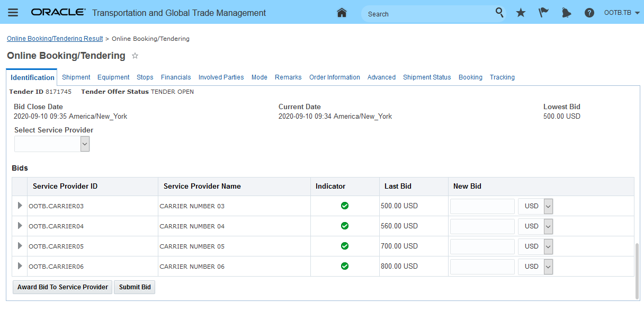Click the Submit Bid button
This screenshot has width=644, height=310.
135,287
